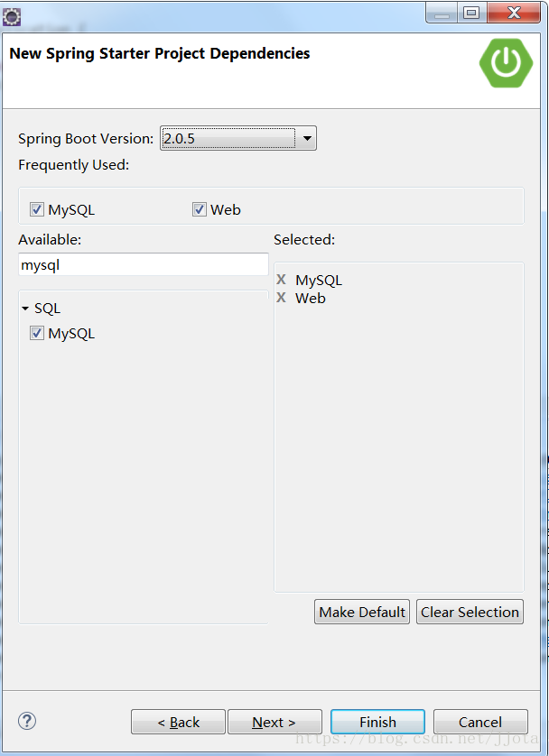Select the SQL category label
Image resolution: width=549 pixels, height=756 pixels.
(47, 309)
